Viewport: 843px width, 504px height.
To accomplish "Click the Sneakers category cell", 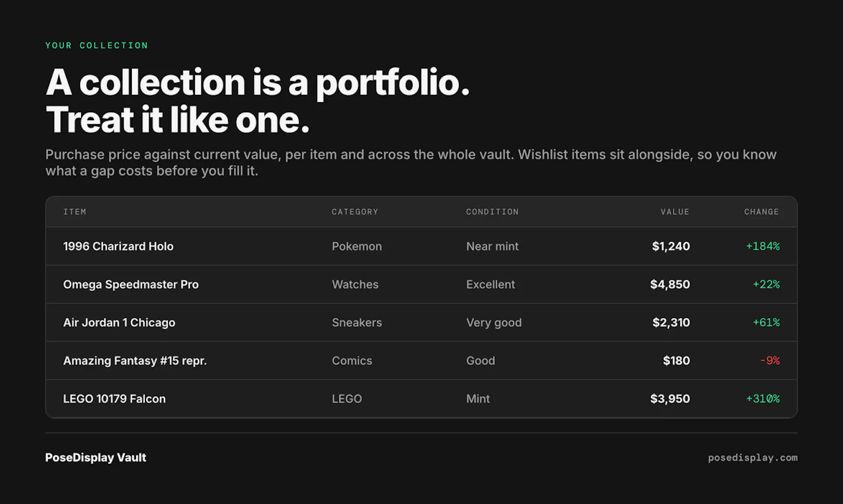I will (x=357, y=322).
